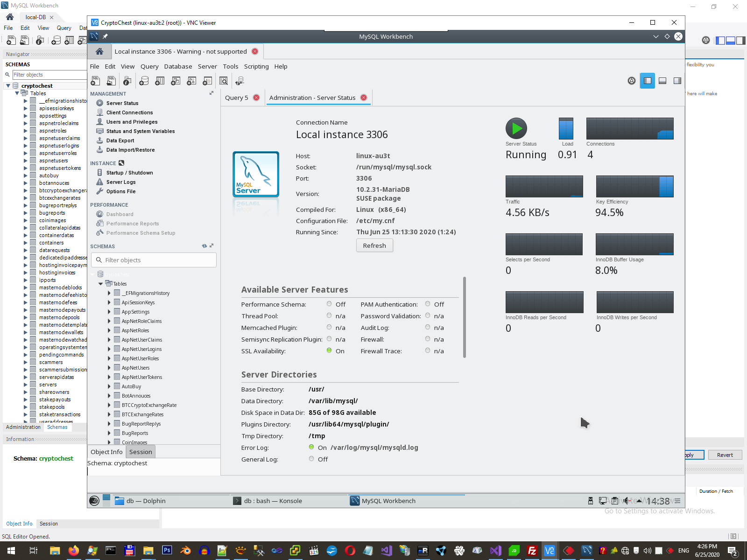The image size is (747, 560).
Task: Toggle the bottom output panel in the background Workbench window
Action: [x=731, y=41]
